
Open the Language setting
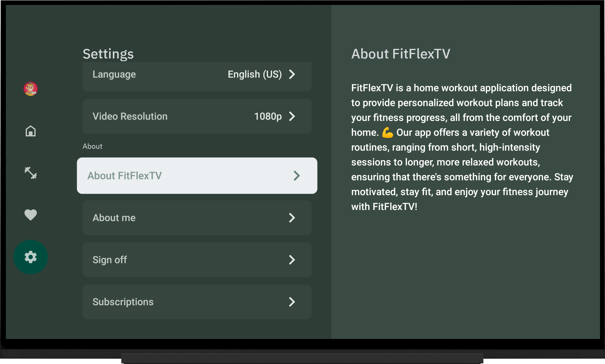114,74
